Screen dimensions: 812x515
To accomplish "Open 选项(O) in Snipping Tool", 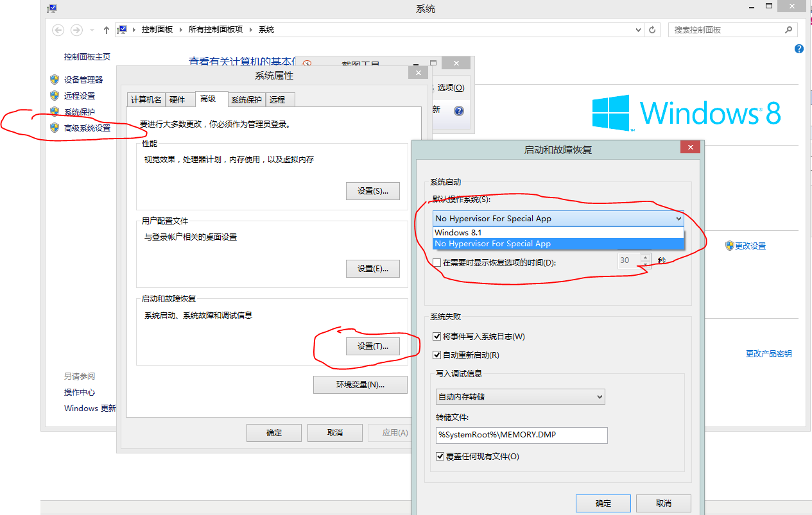I will [x=451, y=87].
